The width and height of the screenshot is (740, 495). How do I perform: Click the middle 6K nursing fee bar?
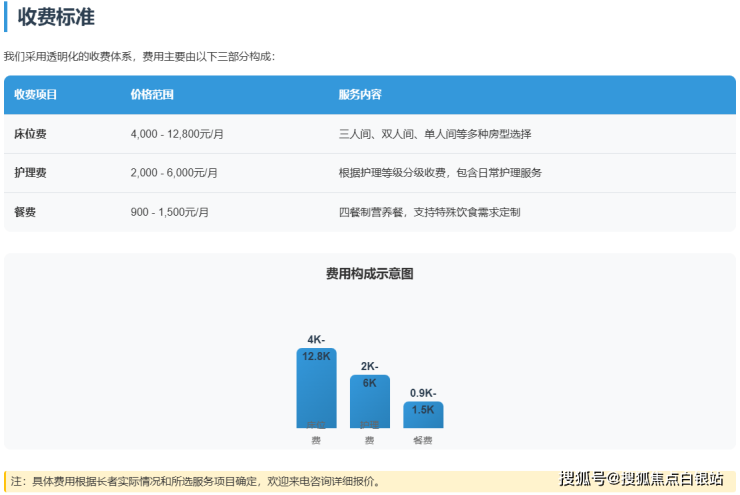point(369,402)
